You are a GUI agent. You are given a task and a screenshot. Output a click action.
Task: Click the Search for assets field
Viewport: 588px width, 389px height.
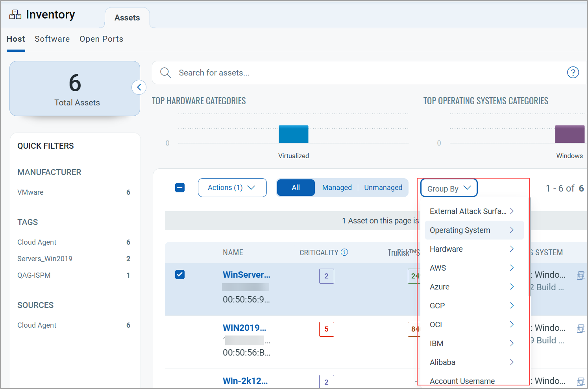pyautogui.click(x=354, y=73)
